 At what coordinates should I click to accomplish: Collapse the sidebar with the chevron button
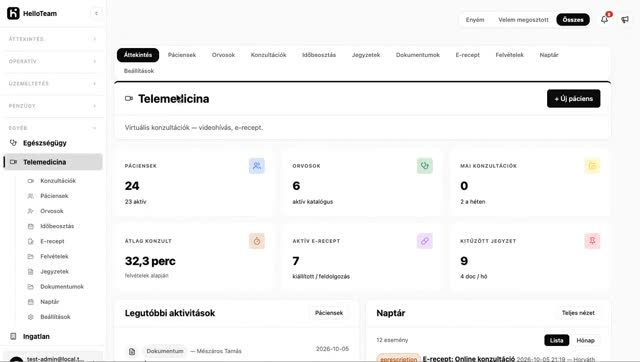pyautogui.click(x=96, y=13)
